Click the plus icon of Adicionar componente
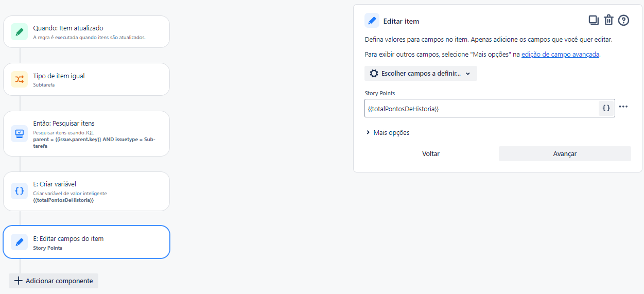 click(x=18, y=281)
